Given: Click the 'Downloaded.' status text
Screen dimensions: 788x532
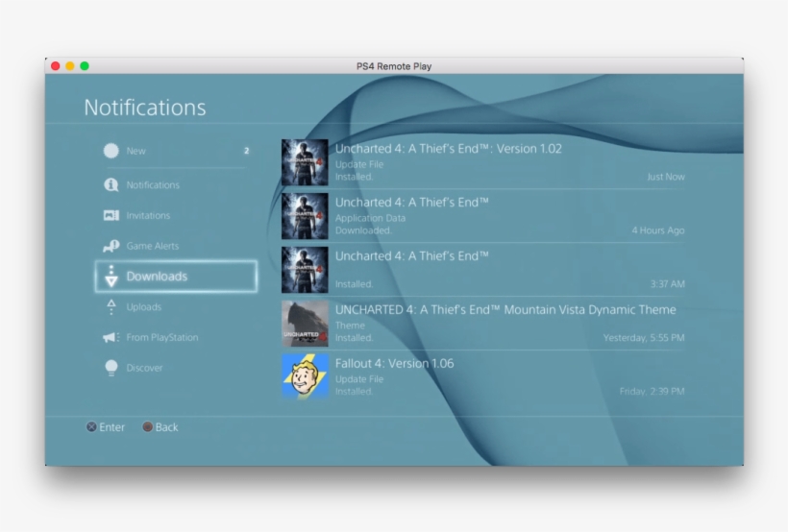Looking at the screenshot, I should click(363, 230).
